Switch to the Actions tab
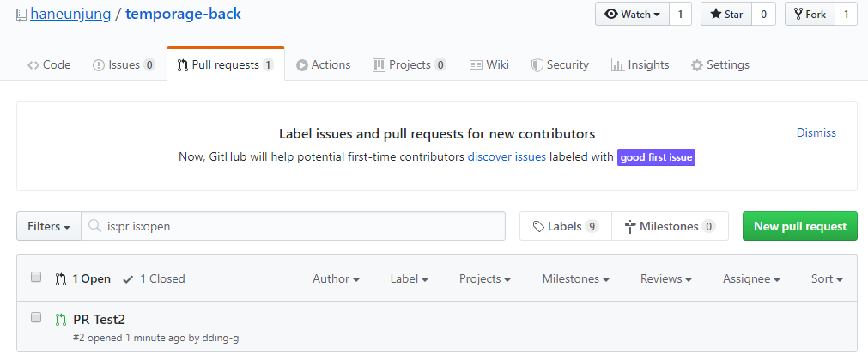 pos(324,64)
